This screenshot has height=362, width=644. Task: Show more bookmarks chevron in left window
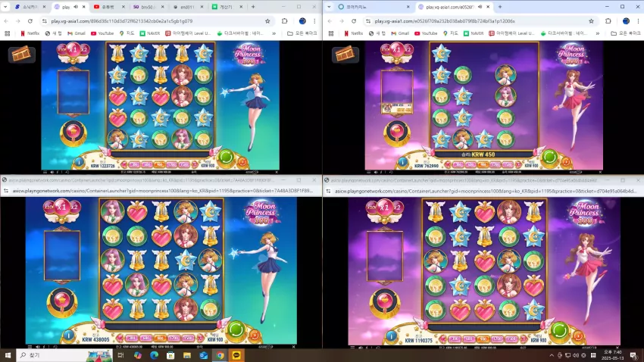274,33
